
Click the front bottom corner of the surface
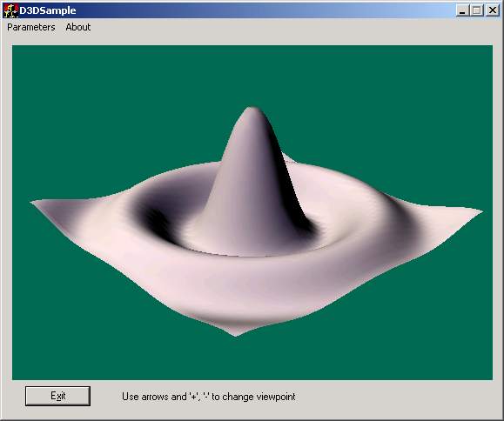236,334
